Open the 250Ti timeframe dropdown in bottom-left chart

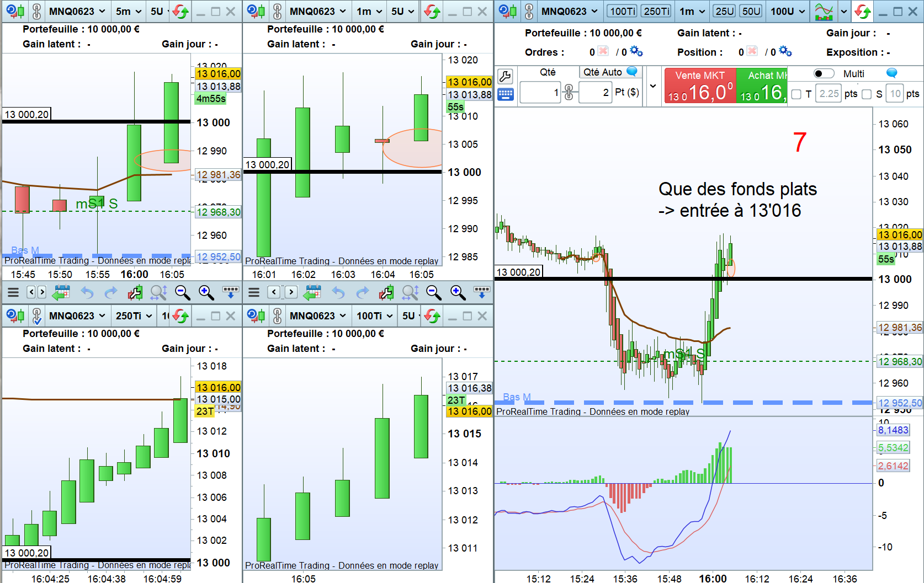[134, 316]
